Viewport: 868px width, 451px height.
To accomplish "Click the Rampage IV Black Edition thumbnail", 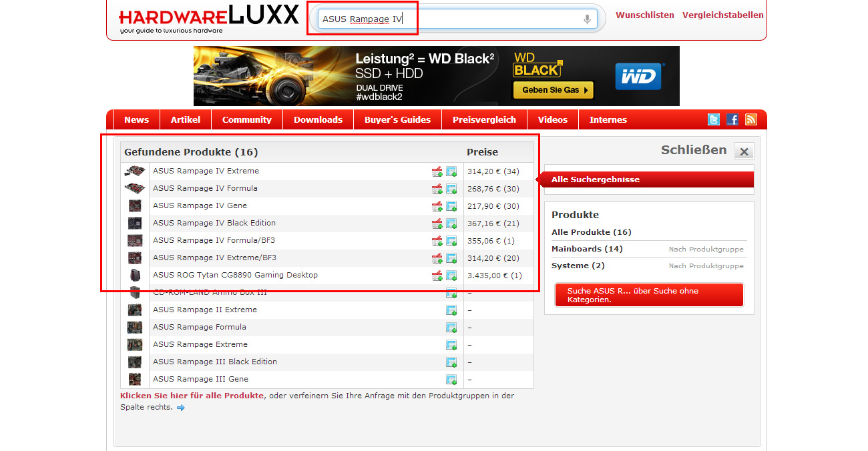I will pos(135,223).
